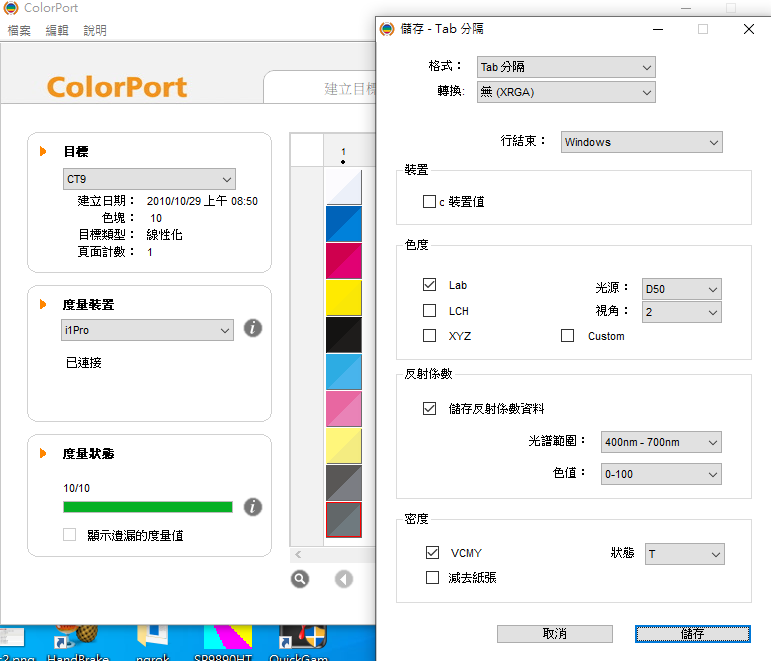
Task: Click the green measurement progress bar
Action: 148,507
